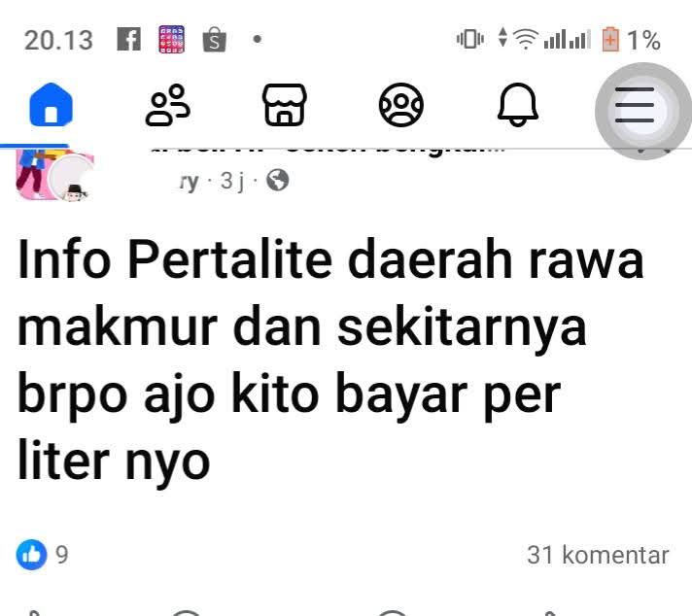Image resolution: width=692 pixels, height=616 pixels.
Task: Open the Notifications bell icon
Action: 518,105
